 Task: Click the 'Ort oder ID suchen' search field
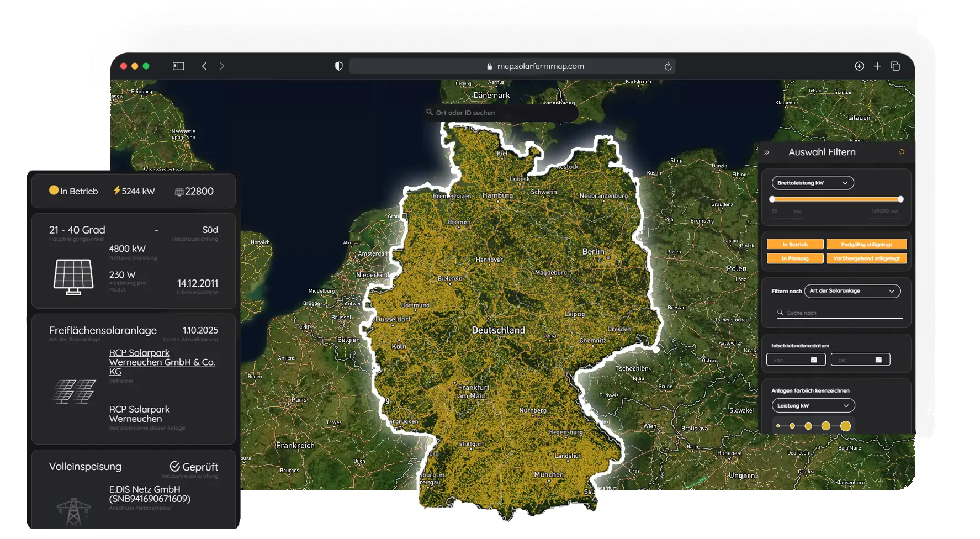point(500,112)
